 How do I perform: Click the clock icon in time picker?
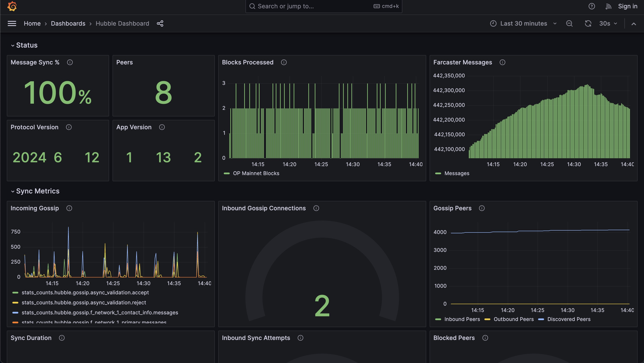[493, 23]
